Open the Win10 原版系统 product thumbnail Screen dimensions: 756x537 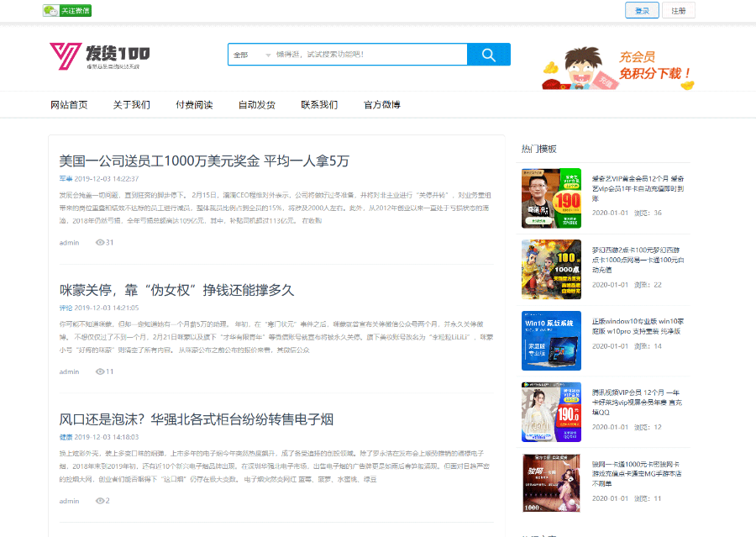(x=551, y=340)
